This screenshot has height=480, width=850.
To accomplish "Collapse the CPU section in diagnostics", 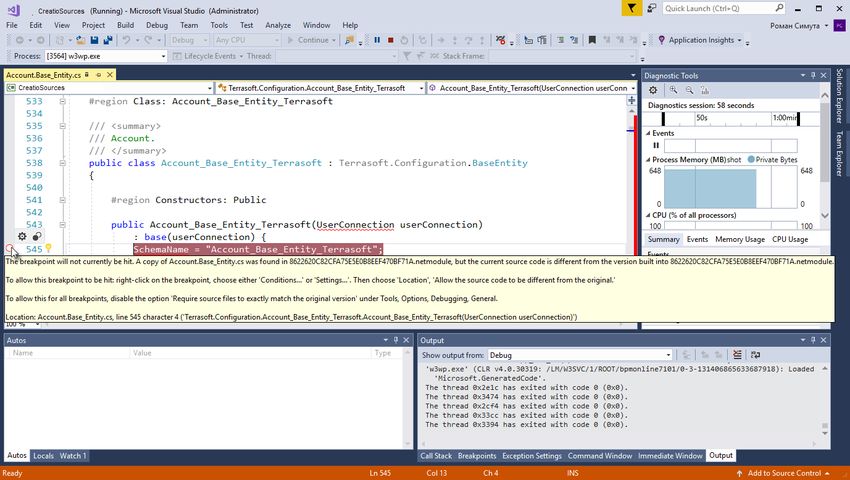I will click(x=648, y=215).
